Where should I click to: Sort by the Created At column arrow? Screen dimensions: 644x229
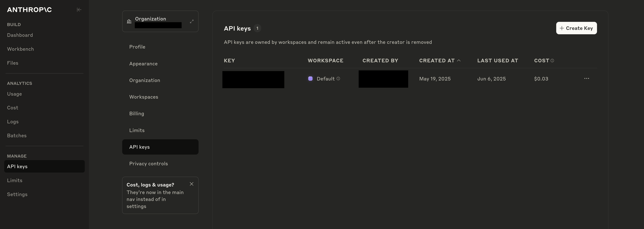pos(459,60)
